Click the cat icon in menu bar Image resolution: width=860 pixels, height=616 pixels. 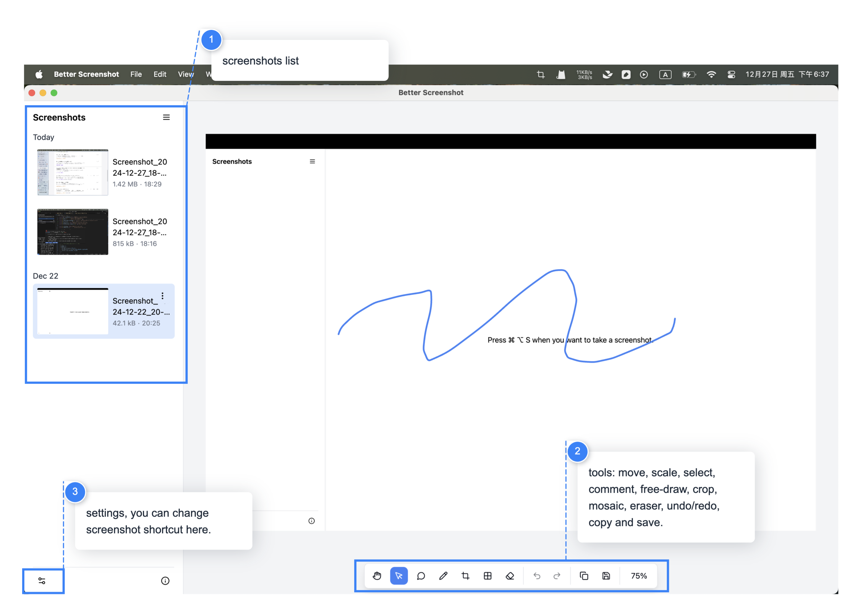[561, 74]
